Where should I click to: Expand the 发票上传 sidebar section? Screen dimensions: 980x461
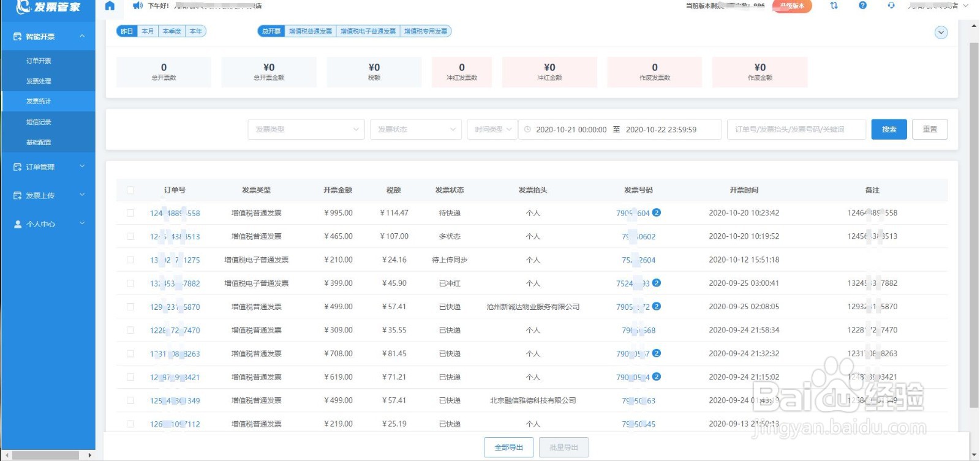click(x=48, y=195)
